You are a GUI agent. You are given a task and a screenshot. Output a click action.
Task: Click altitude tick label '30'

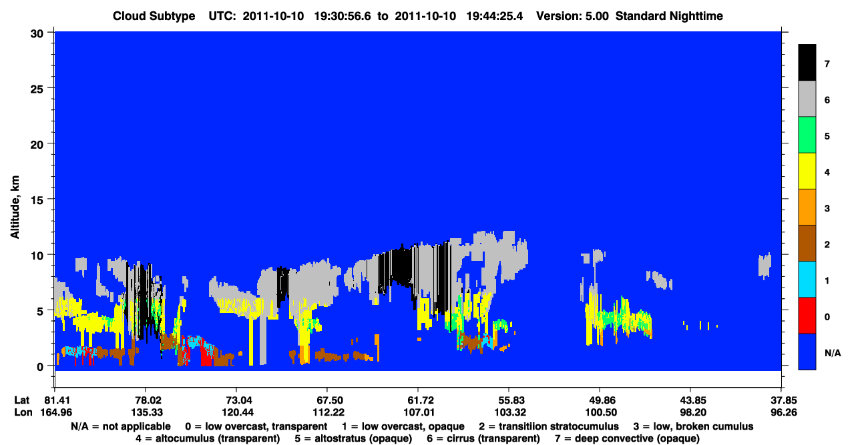(x=39, y=32)
